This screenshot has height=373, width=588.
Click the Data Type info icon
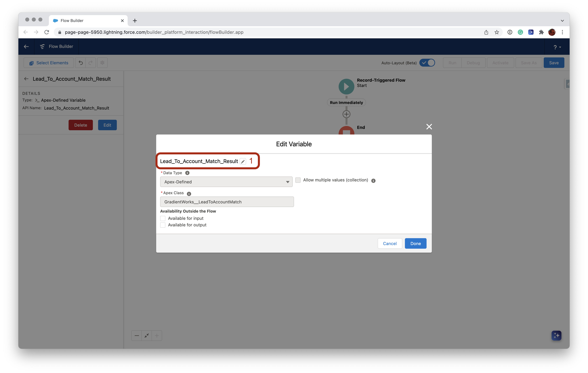pos(187,173)
